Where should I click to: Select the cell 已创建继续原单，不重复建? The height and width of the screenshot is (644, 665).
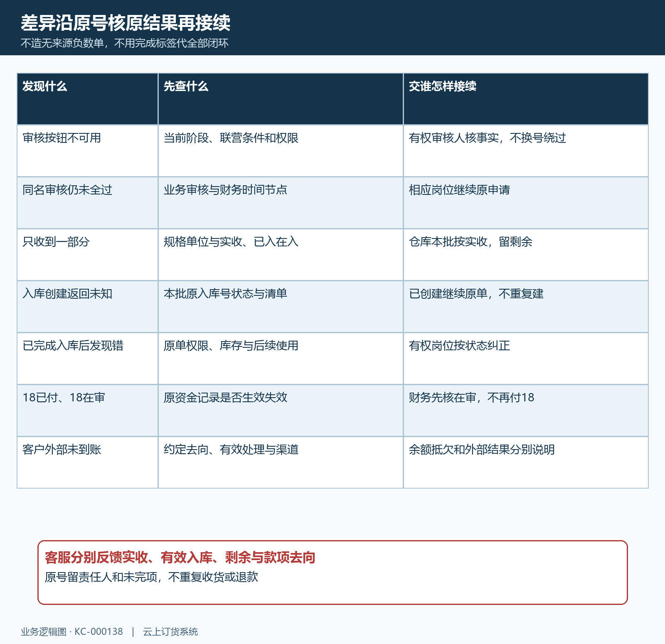tap(526, 307)
